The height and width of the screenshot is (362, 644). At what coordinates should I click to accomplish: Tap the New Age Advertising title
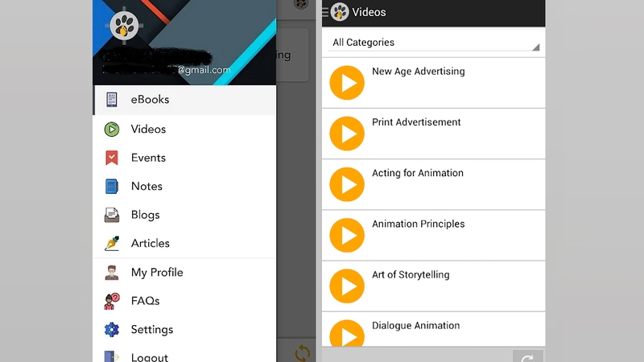[x=418, y=72]
